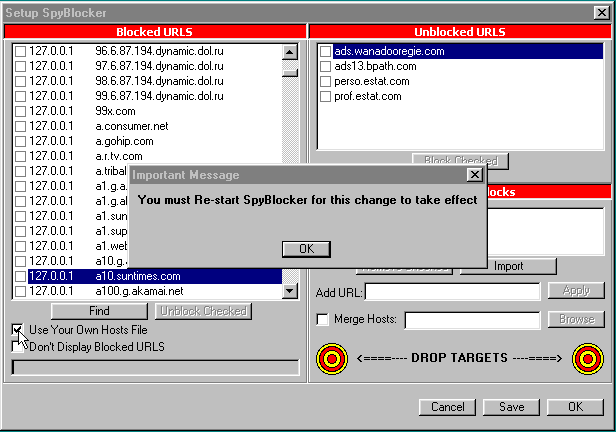Click the Unblock Checked button
The width and height of the screenshot is (616, 432).
pyautogui.click(x=204, y=311)
